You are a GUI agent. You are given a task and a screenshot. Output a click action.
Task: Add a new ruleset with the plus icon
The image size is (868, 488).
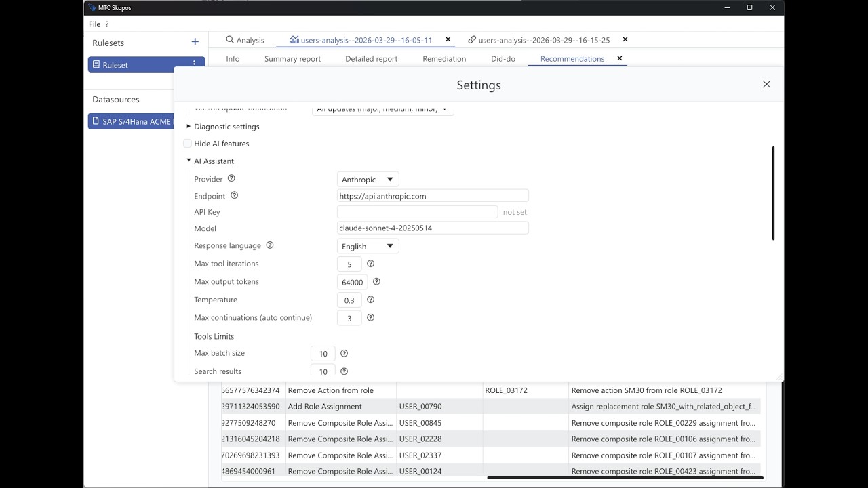click(195, 42)
